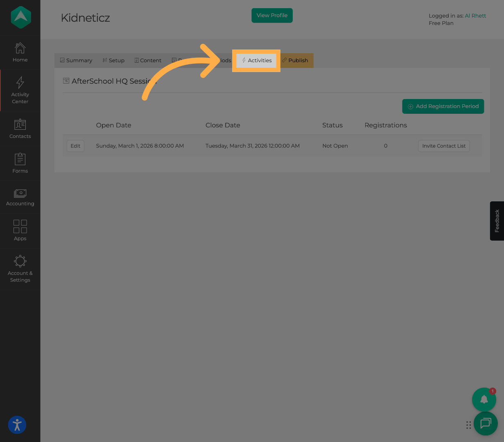Open the accessibility widget icon
The width and height of the screenshot is (504, 442).
pos(17,425)
